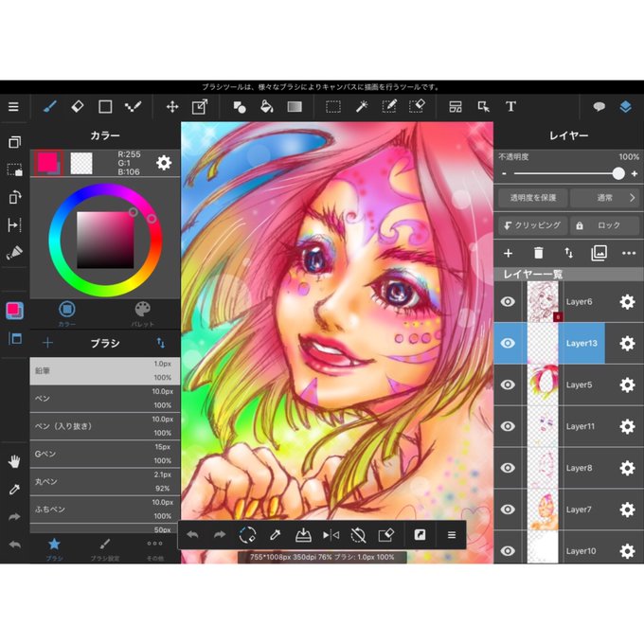Open color settings gear
This screenshot has width=644, height=644.
(164, 163)
